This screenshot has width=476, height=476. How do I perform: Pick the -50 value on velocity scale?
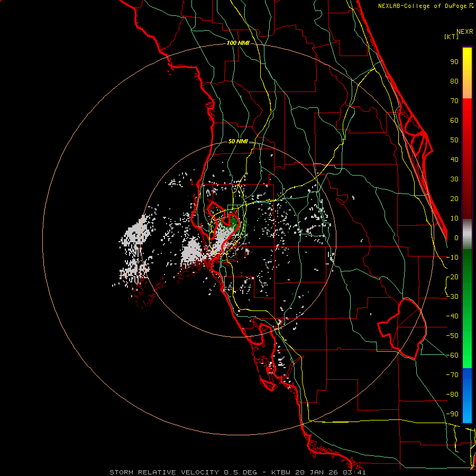pos(452,336)
